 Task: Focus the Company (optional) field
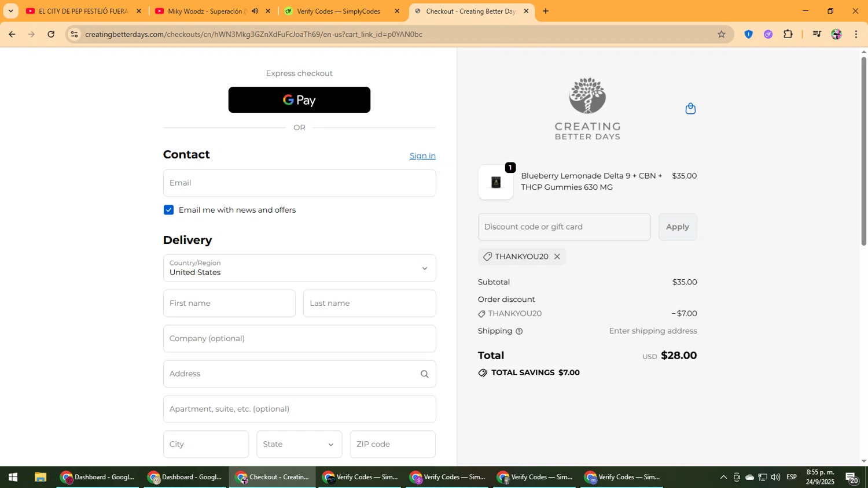[299, 339]
